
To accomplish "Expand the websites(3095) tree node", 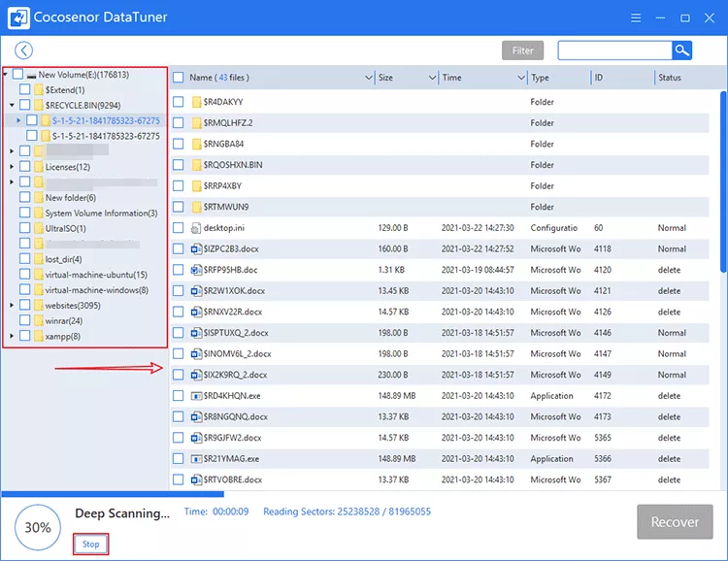I will point(12,305).
